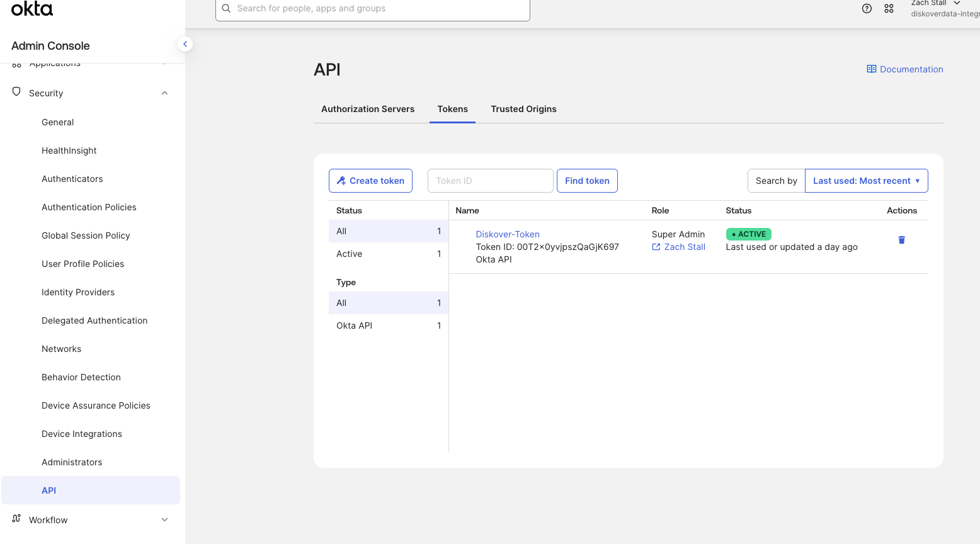Image resolution: width=980 pixels, height=544 pixels.
Task: Open Delegated Authentication
Action: 94,320
